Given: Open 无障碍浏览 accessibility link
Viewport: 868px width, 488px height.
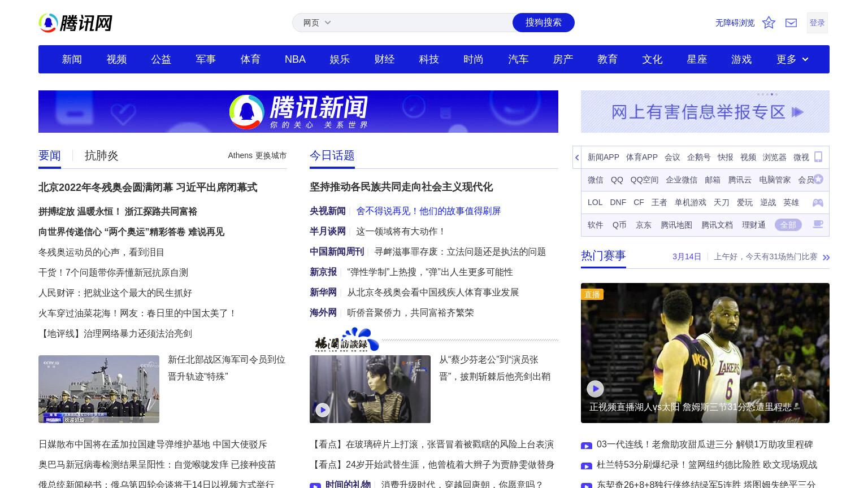Looking at the screenshot, I should pos(735,23).
